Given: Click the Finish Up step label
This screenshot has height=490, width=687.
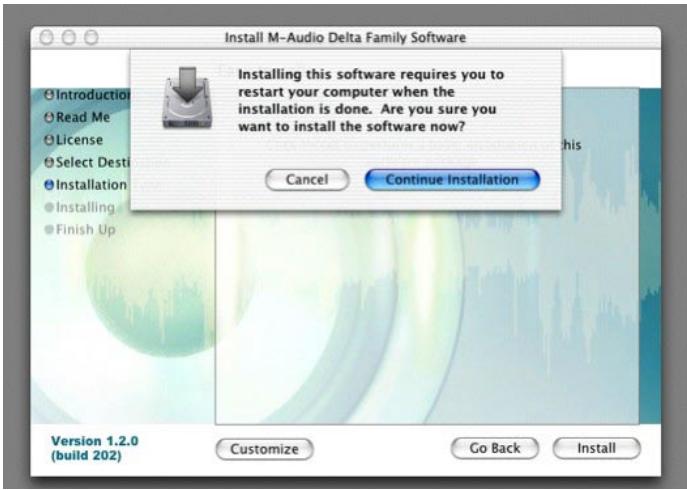Looking at the screenshot, I should [85, 229].
